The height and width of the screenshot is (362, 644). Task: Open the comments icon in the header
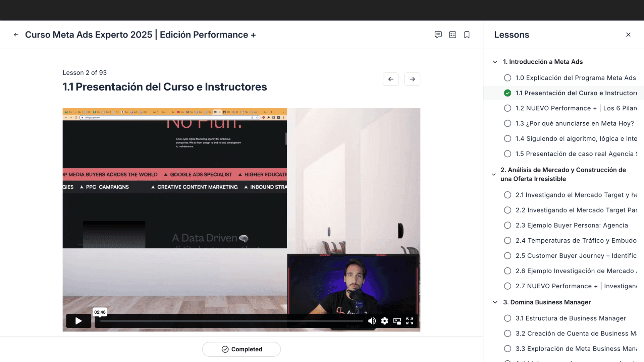click(438, 35)
